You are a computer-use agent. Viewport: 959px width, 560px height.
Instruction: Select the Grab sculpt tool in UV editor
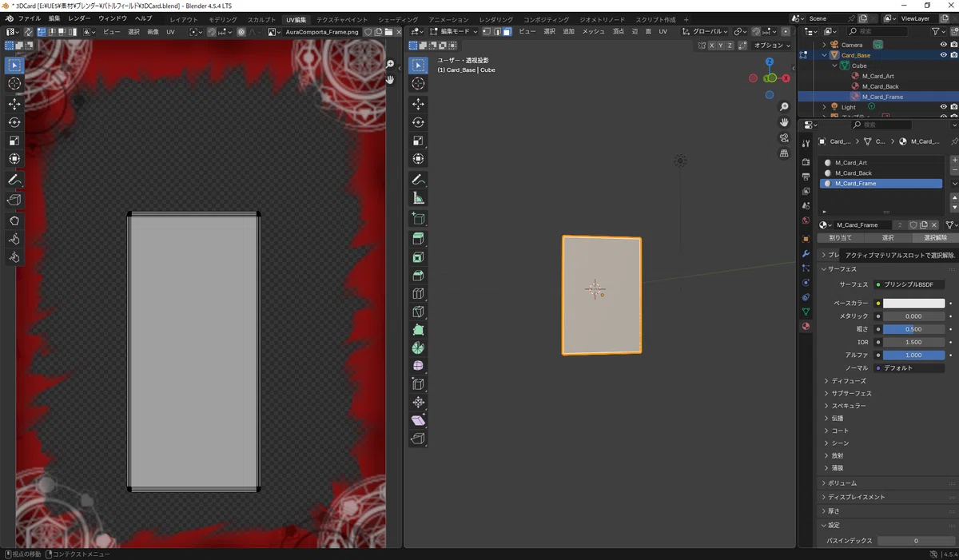pos(14,220)
